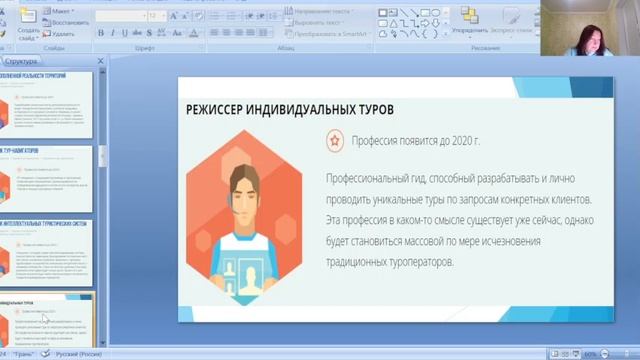Select the top slide thumbnail in pane
Image resolution: width=640 pixels, height=360 pixels.
(x=46, y=104)
